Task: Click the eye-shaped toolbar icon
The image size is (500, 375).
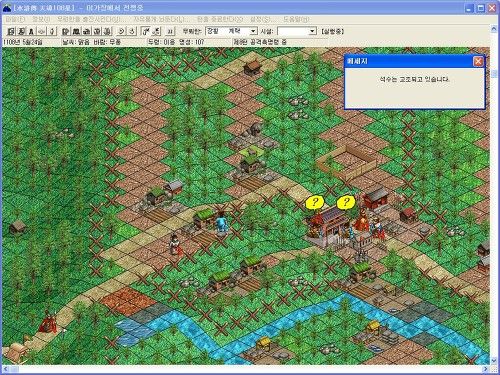Action: (x=41, y=31)
